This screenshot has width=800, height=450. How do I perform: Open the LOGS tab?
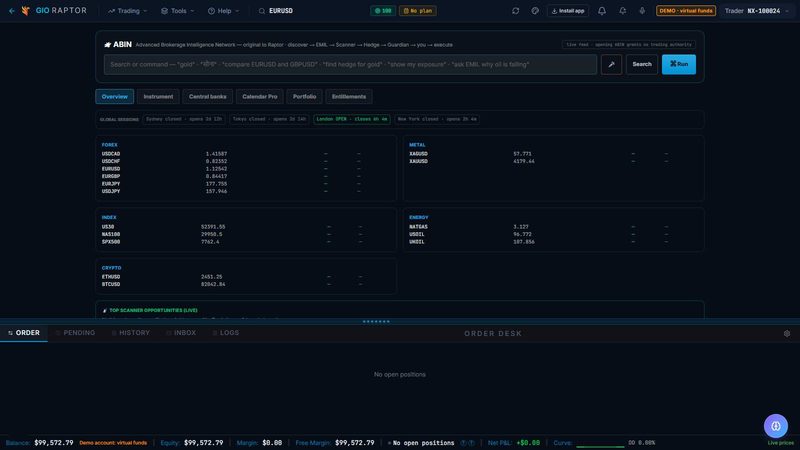(226, 333)
